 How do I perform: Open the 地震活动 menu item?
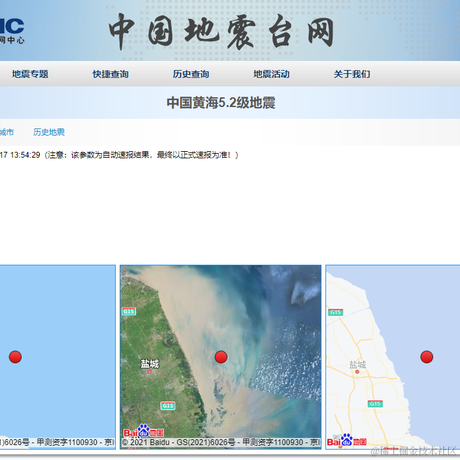click(x=271, y=74)
